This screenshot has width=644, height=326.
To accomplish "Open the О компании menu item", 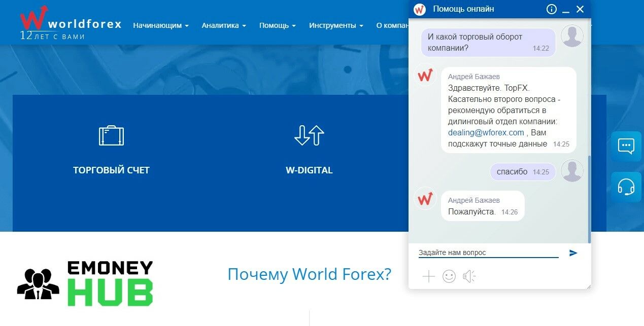I will 392,25.
